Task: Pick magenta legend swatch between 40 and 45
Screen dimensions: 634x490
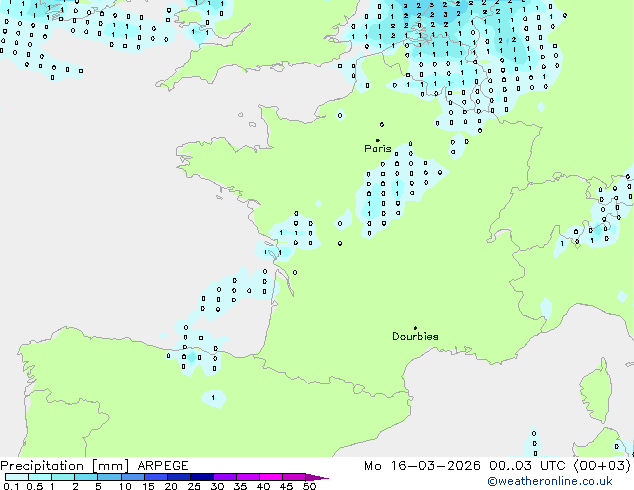Action: (x=271, y=477)
